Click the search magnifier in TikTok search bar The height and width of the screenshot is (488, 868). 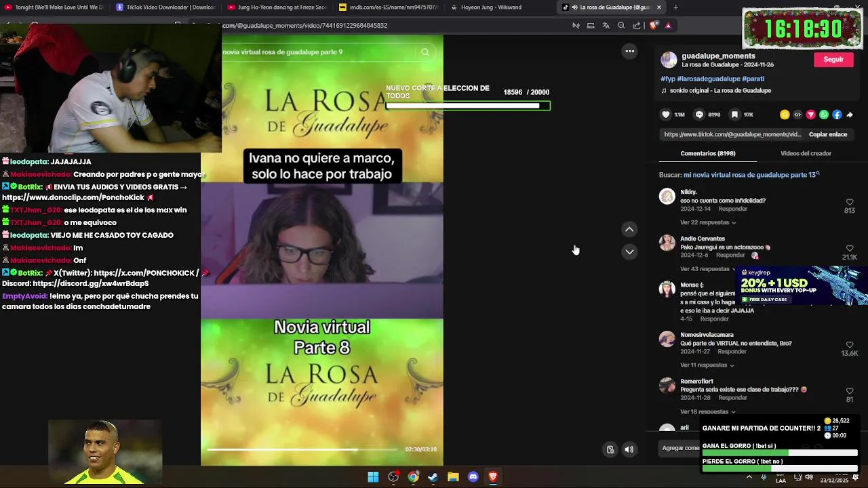(425, 52)
